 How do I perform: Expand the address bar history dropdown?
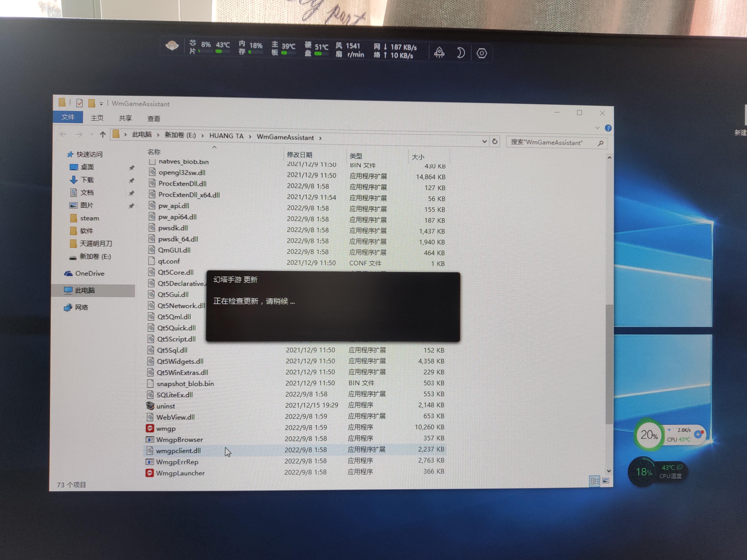click(484, 141)
